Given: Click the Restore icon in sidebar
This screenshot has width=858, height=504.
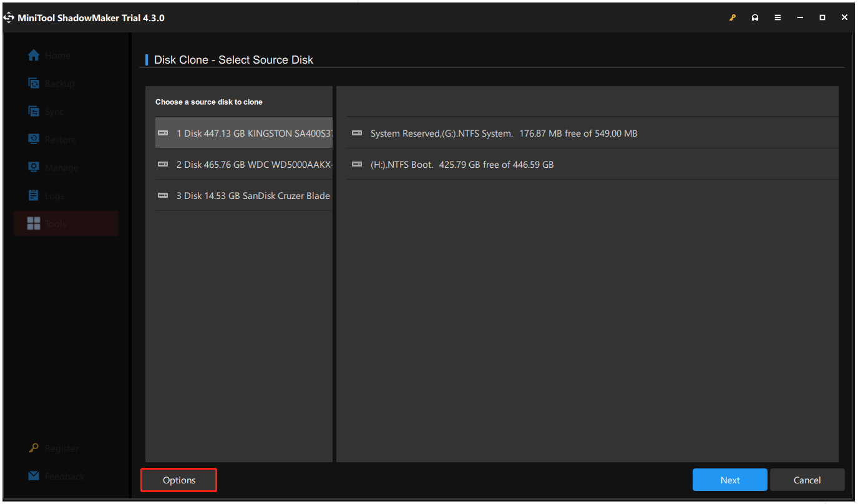Looking at the screenshot, I should [x=34, y=140].
